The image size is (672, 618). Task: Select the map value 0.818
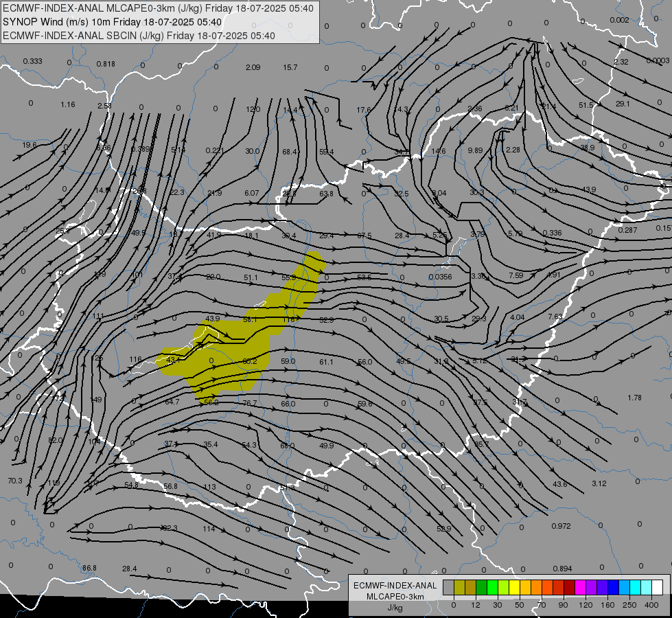106,64
